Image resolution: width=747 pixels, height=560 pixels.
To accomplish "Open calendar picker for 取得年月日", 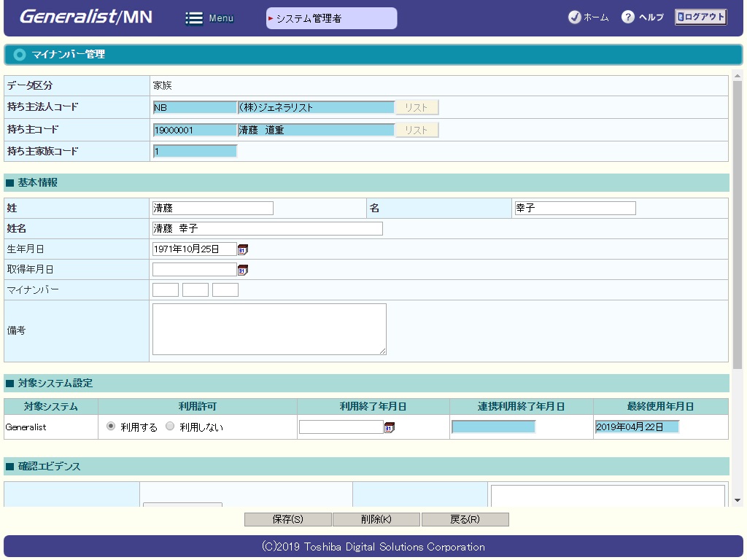I will point(243,270).
